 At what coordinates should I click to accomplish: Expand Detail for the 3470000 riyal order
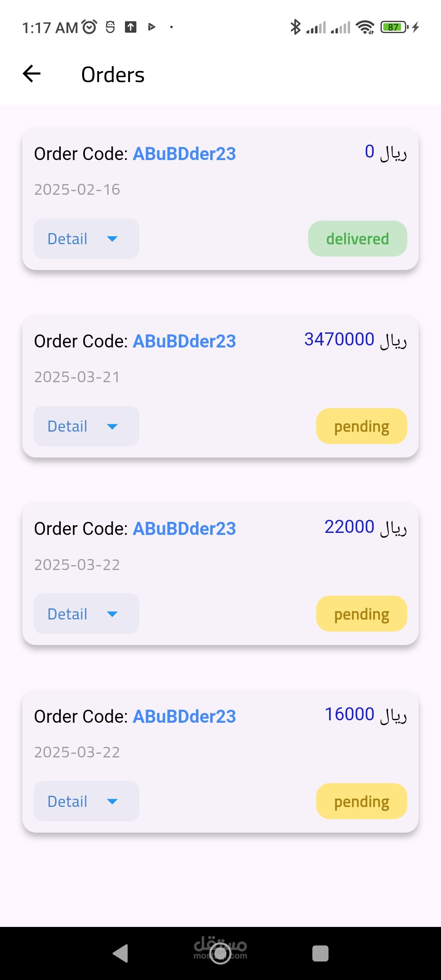tap(86, 426)
